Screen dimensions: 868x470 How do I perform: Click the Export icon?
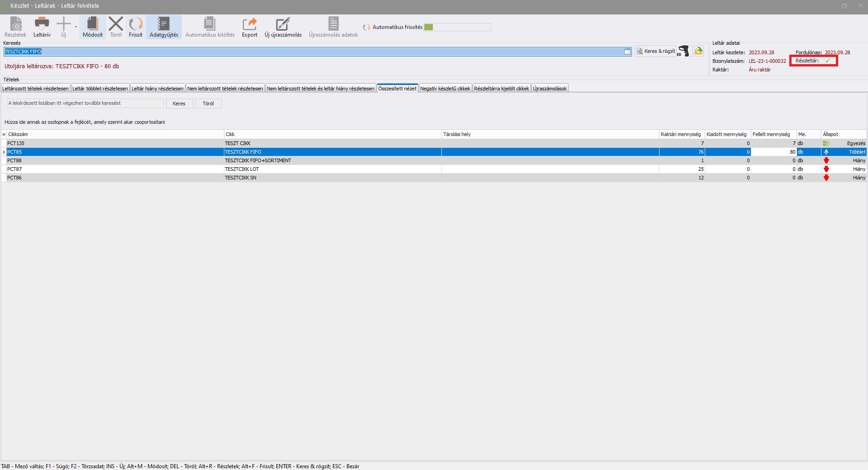[249, 23]
